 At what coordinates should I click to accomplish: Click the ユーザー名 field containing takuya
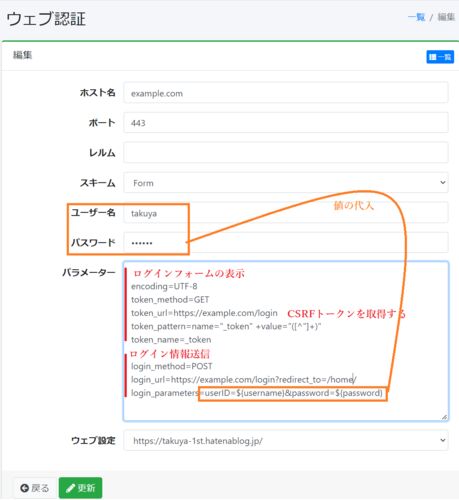pyautogui.click(x=286, y=213)
